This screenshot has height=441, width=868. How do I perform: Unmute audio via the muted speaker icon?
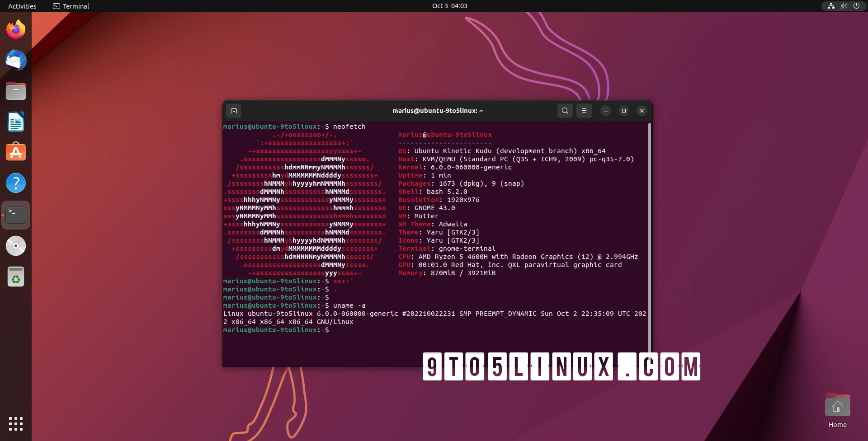[844, 6]
